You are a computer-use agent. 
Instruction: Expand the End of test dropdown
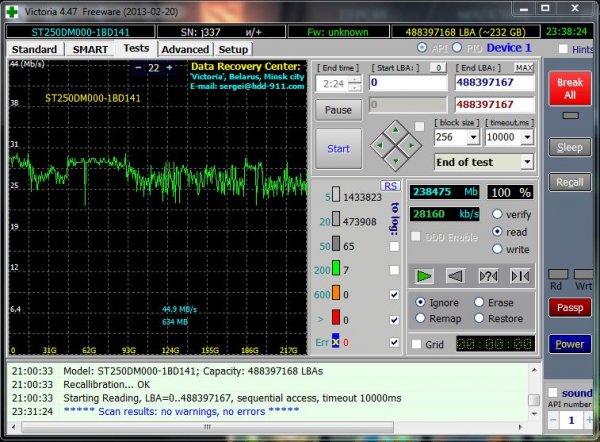(x=527, y=162)
